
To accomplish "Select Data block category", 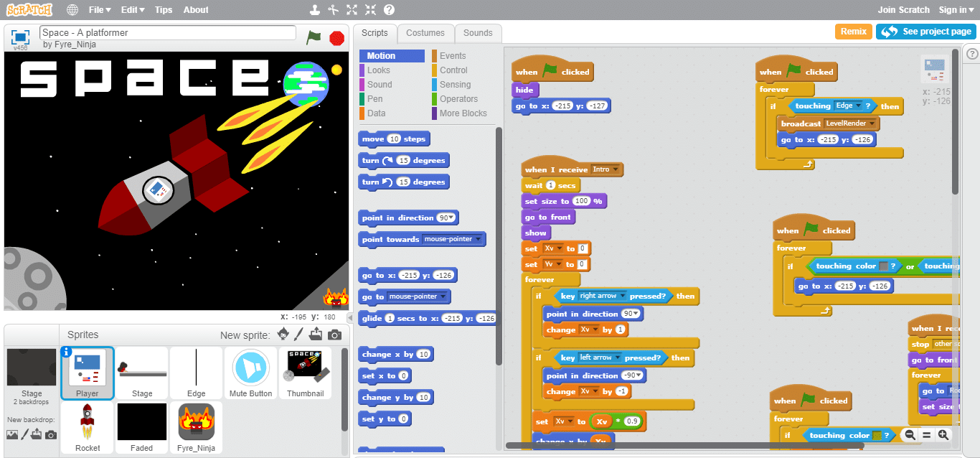I will tap(376, 113).
